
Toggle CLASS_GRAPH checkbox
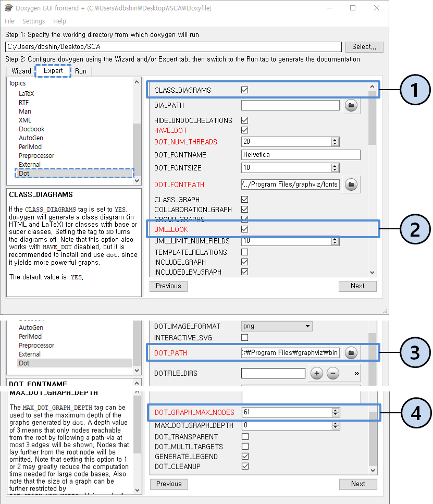pos(244,200)
